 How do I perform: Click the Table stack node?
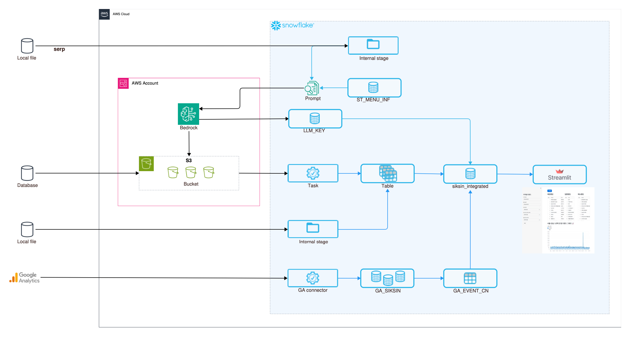click(x=387, y=174)
